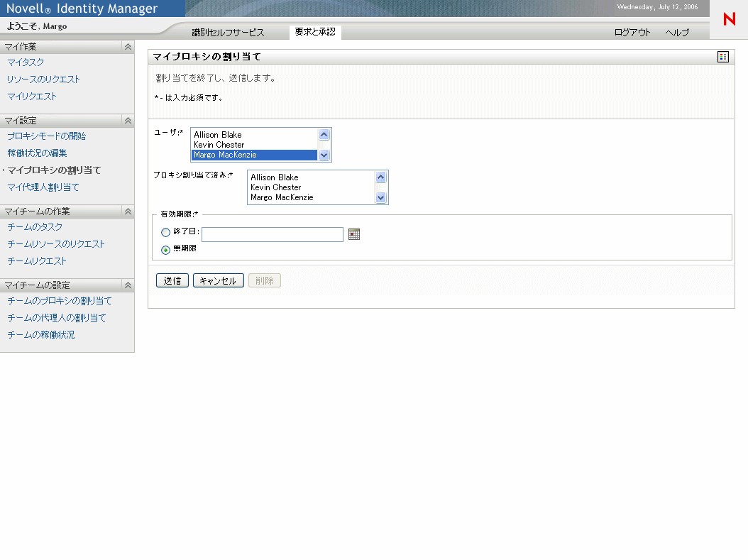This screenshot has width=748, height=560.
Task: Switch to 識別セルフサービス tab
Action: click(228, 33)
